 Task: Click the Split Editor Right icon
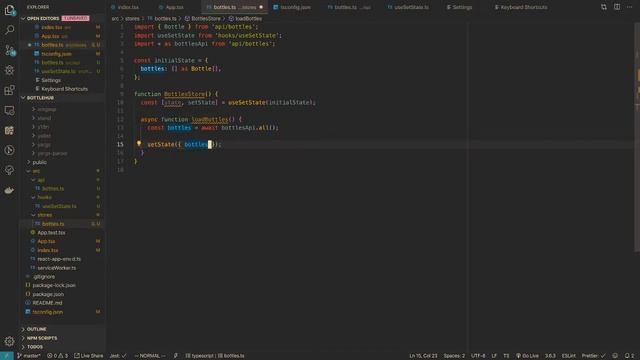click(617, 7)
